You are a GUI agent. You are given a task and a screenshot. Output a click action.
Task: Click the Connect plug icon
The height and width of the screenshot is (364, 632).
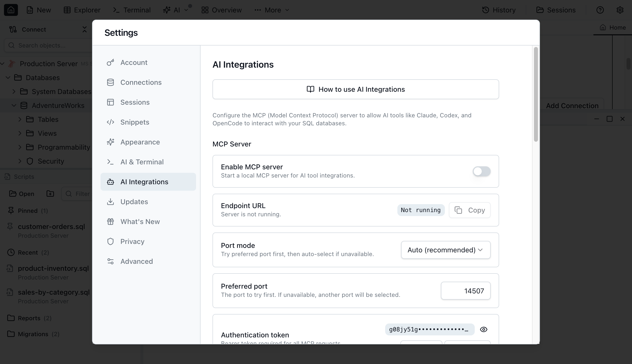13,30
